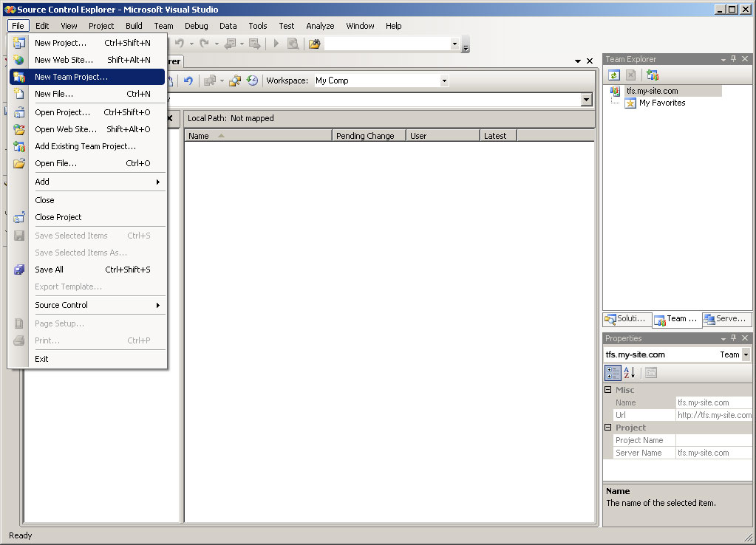
Task: Click the Navigate Backward toolbar icon
Action: [230, 44]
